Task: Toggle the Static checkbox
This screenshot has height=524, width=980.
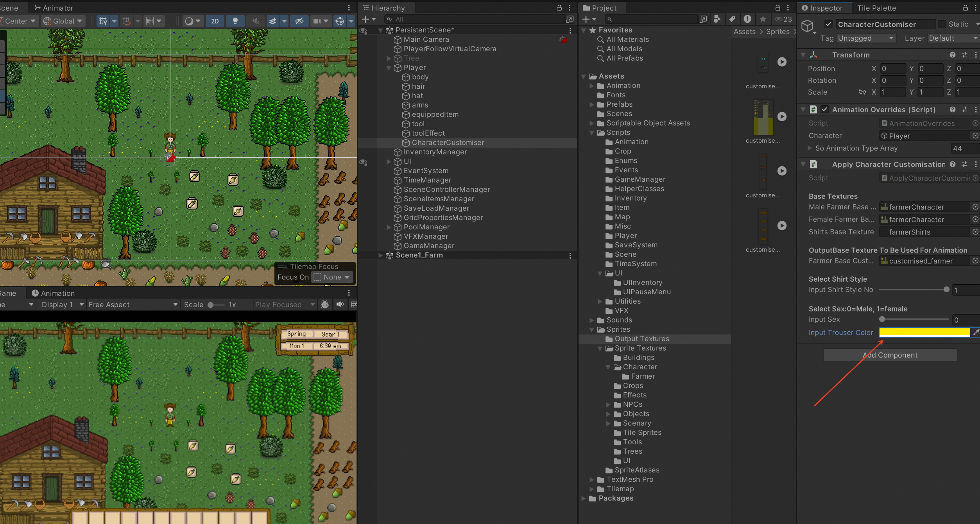Action: click(x=942, y=24)
